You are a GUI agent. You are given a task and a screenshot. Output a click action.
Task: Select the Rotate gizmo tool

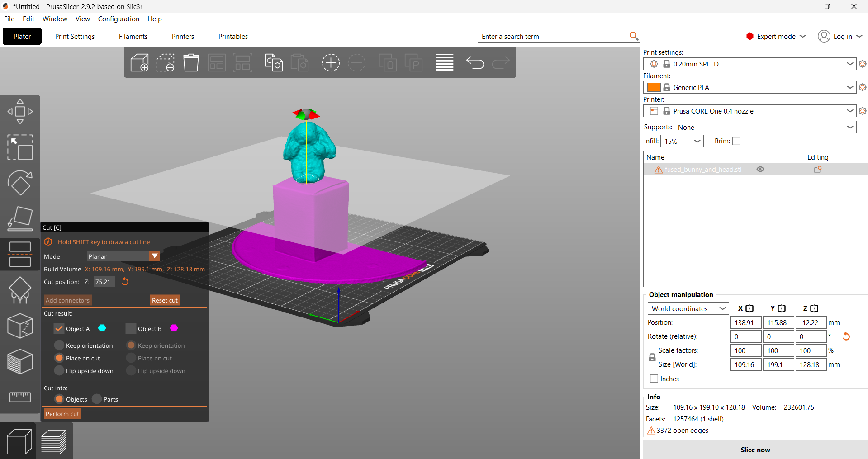pyautogui.click(x=20, y=183)
